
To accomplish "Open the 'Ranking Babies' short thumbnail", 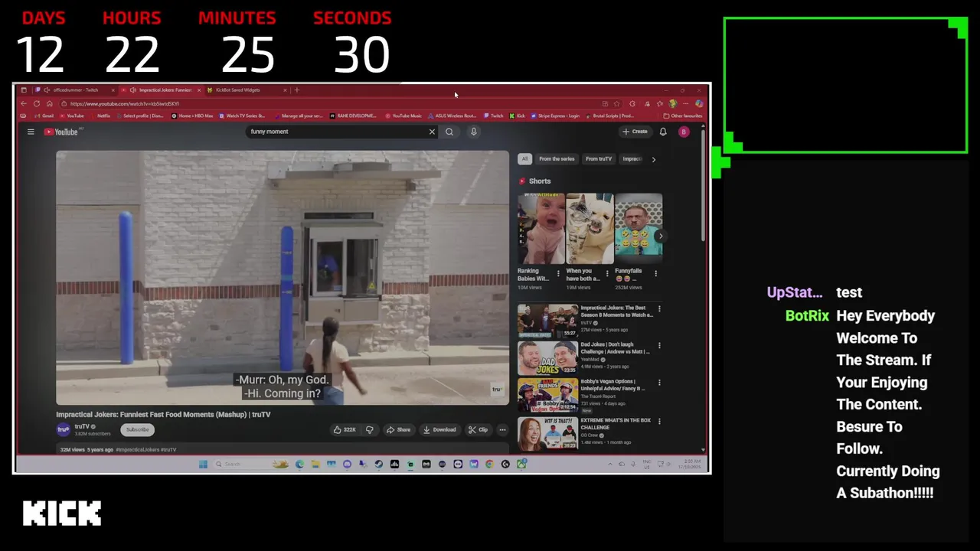I will tap(541, 229).
